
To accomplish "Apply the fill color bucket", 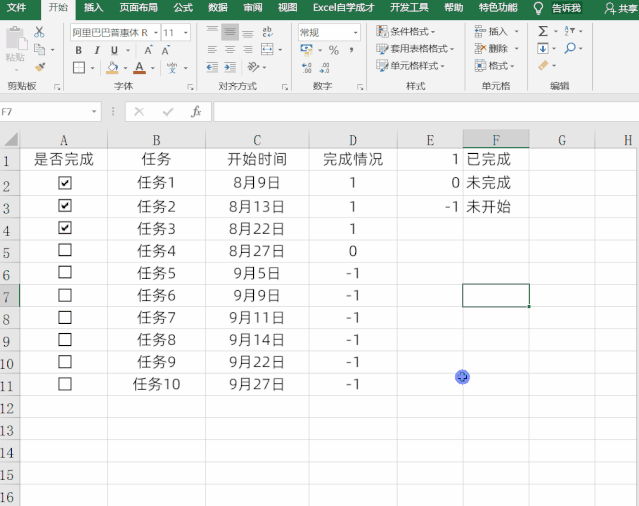I will coord(112,68).
